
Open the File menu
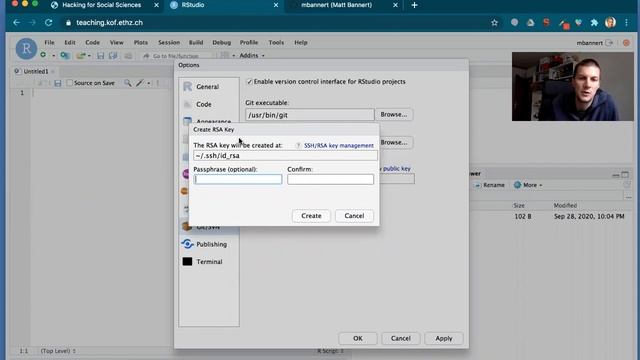click(49, 42)
